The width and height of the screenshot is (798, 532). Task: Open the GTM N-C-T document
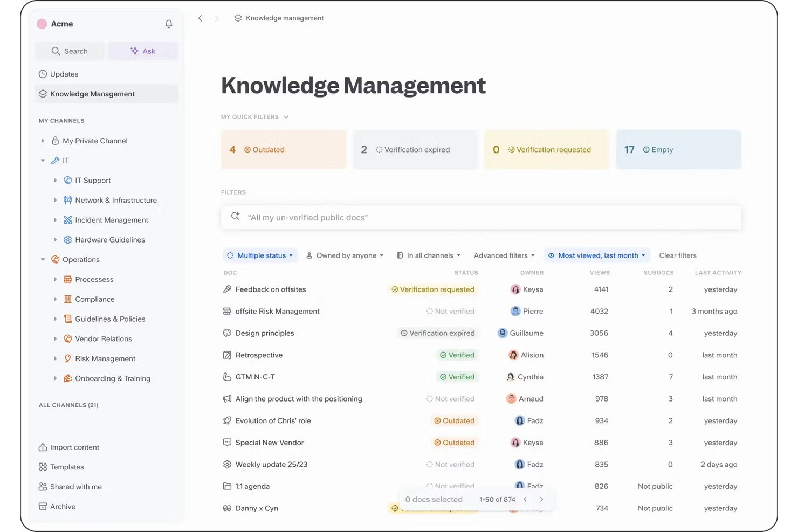[255, 377]
